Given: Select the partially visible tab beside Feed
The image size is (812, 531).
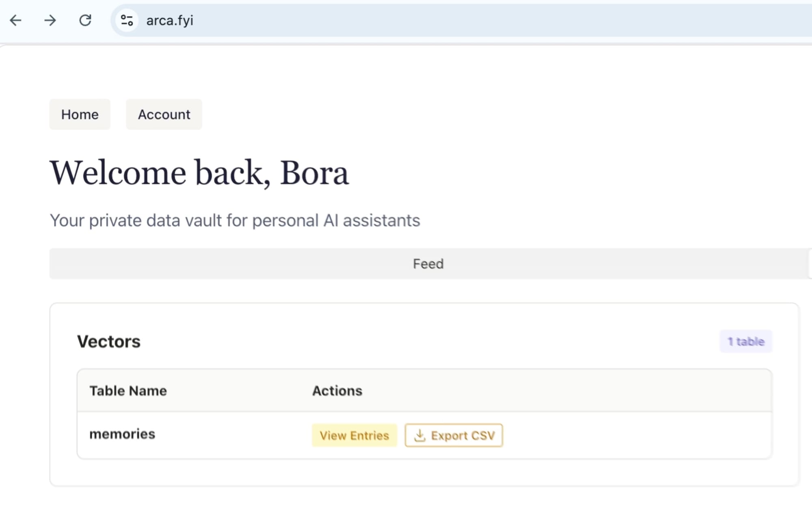Looking at the screenshot, I should click(x=810, y=264).
